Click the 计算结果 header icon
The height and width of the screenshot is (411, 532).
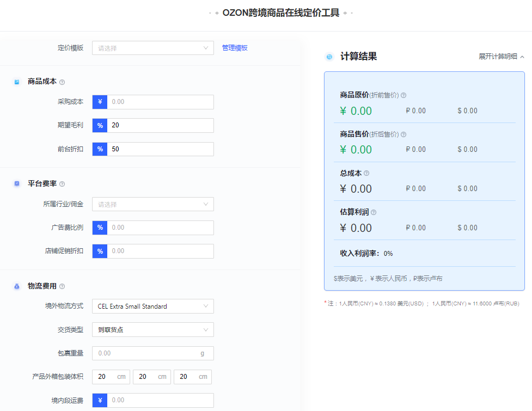pyautogui.click(x=329, y=57)
